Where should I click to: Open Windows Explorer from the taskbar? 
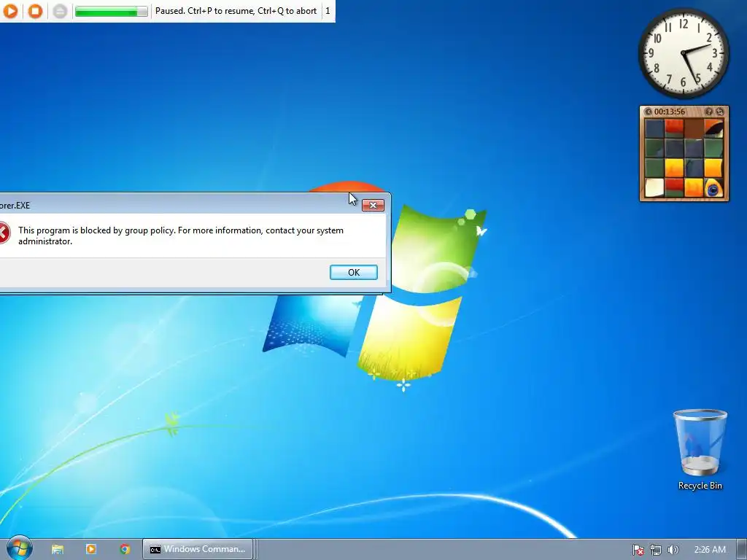pos(58,549)
